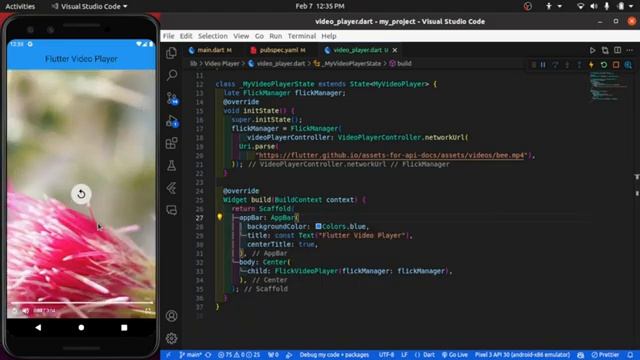Open the Run and Debug view

(x=172, y=121)
